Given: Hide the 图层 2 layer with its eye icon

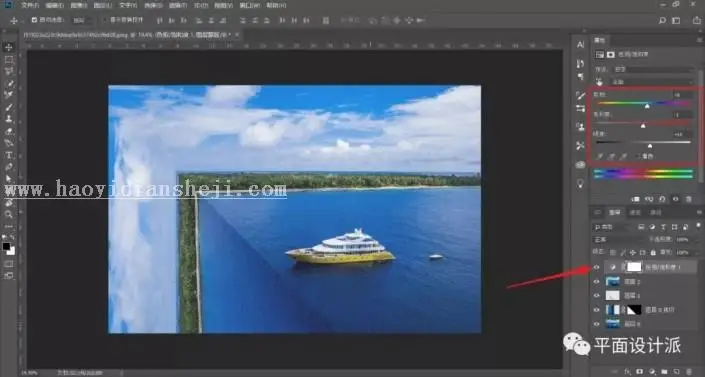Looking at the screenshot, I should point(597,282).
